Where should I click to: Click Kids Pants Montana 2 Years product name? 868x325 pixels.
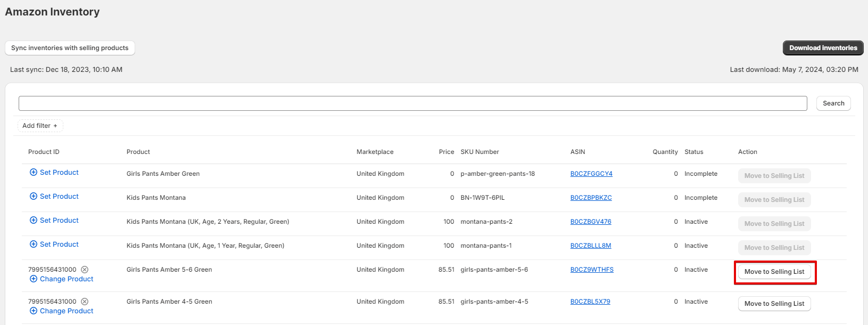[x=208, y=222]
